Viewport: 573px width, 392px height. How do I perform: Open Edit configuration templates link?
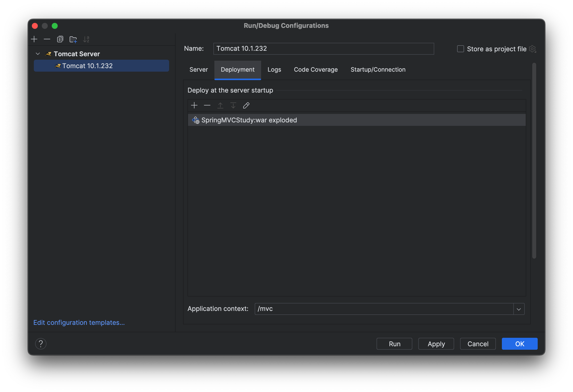(x=79, y=323)
